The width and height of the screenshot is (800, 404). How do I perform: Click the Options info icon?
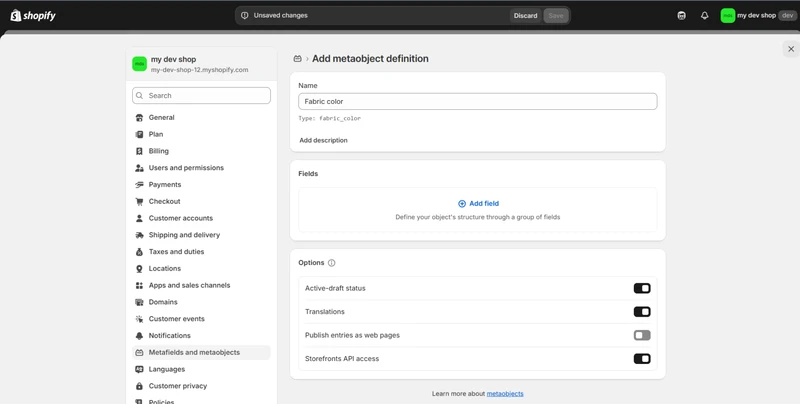tap(332, 263)
